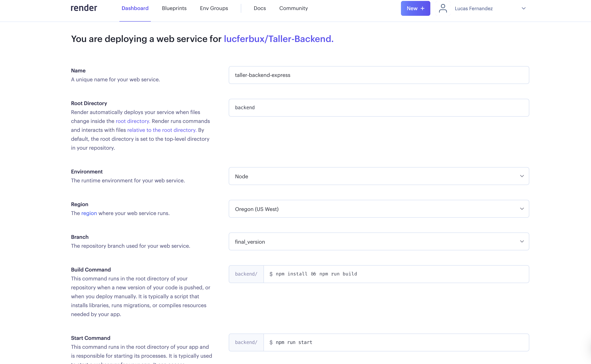This screenshot has width=591, height=364.
Task: Follow the 'root directory' help link
Action: [x=133, y=121]
